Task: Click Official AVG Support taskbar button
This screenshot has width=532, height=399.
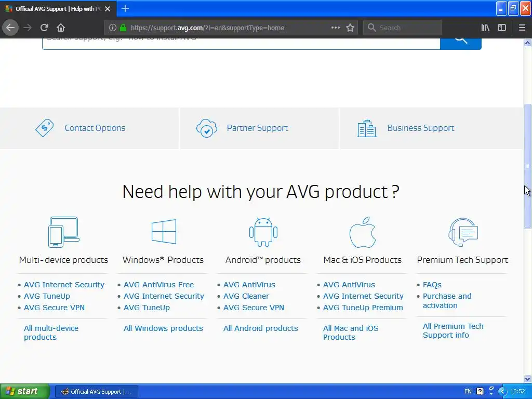Action: (96, 392)
